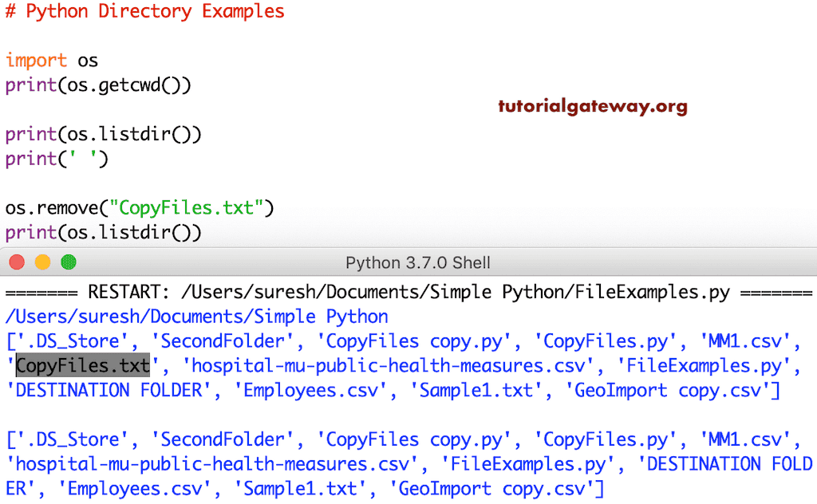Close the Python 3.7.0 Shell window
Screen dimensions: 817x504
pyautogui.click(x=17, y=262)
